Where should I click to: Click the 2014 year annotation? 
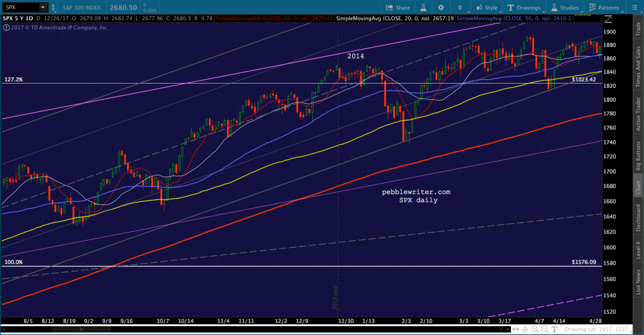356,56
